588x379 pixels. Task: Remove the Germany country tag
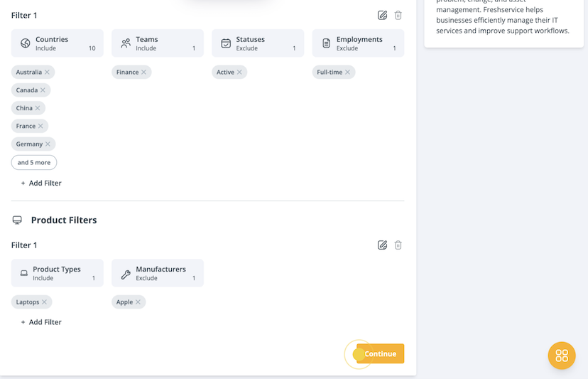(x=48, y=144)
